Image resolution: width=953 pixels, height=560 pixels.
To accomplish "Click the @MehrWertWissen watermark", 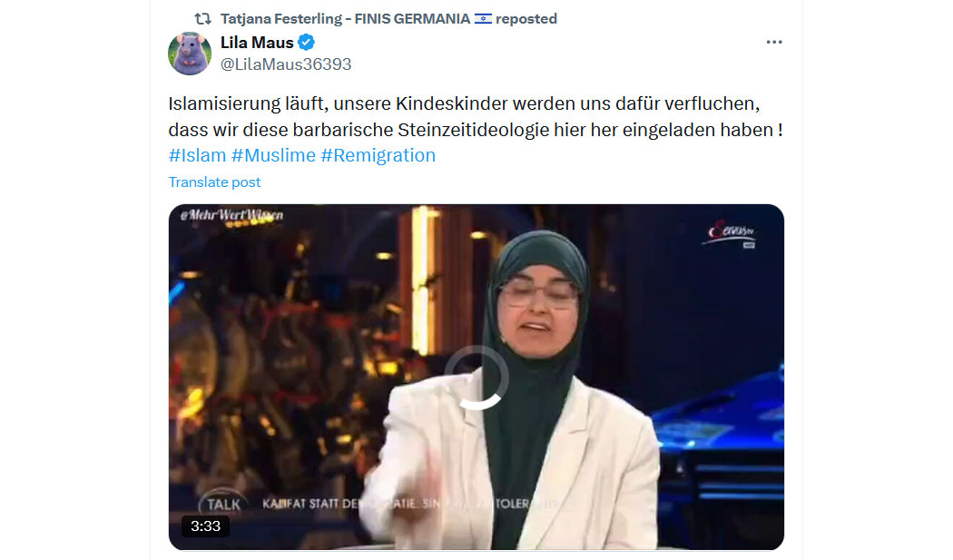I will pos(231,215).
